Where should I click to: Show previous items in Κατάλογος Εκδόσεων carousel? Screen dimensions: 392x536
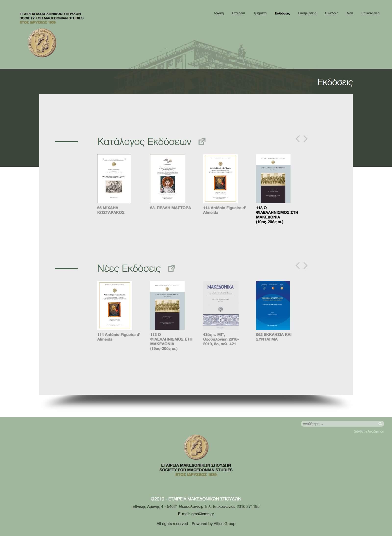click(x=298, y=139)
